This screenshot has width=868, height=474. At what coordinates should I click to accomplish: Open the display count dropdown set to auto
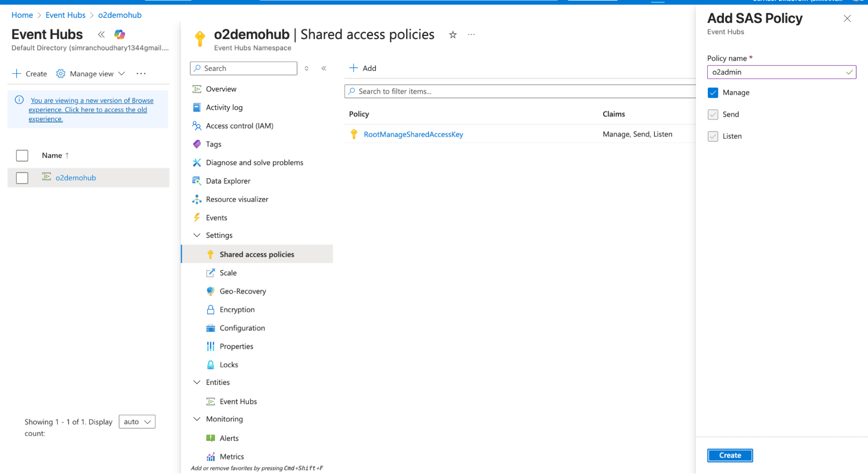click(137, 421)
